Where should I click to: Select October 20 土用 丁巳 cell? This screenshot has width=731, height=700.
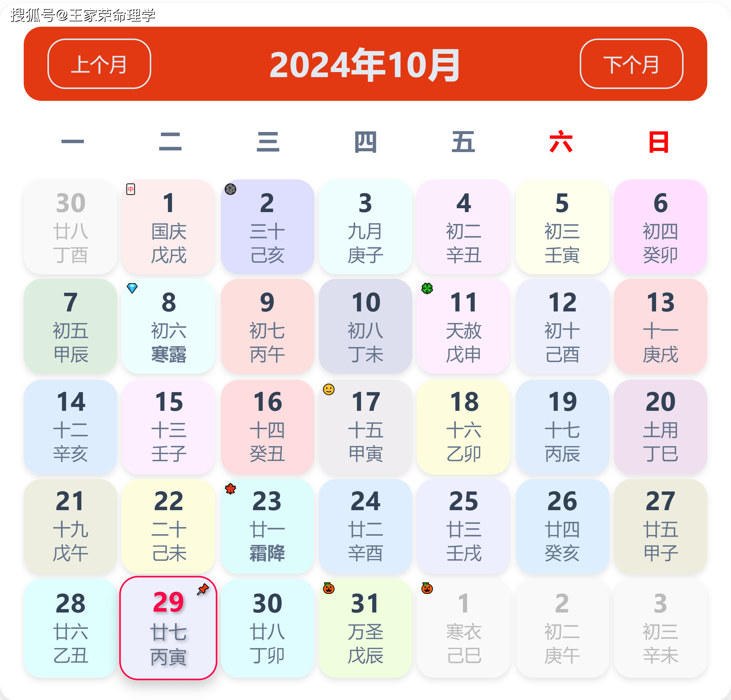pyautogui.click(x=660, y=427)
